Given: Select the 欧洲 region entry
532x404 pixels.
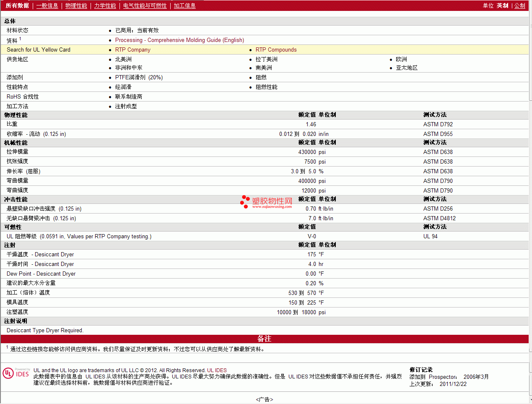Looking at the screenshot, I should click(401, 59).
